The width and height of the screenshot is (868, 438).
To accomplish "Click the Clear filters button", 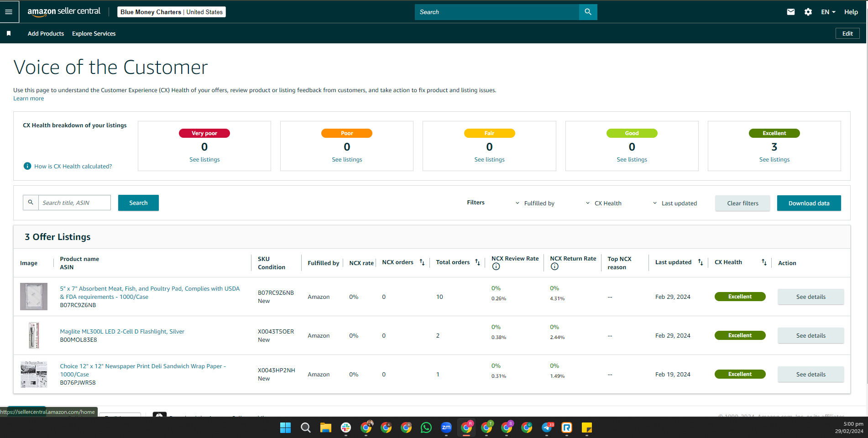I will pos(743,203).
